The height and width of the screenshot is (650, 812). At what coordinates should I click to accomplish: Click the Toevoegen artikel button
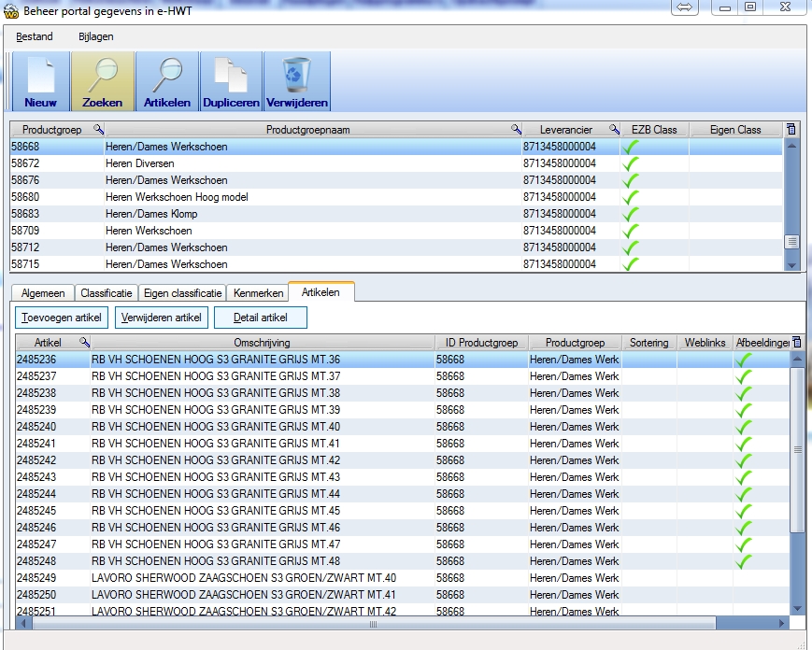[62, 318]
